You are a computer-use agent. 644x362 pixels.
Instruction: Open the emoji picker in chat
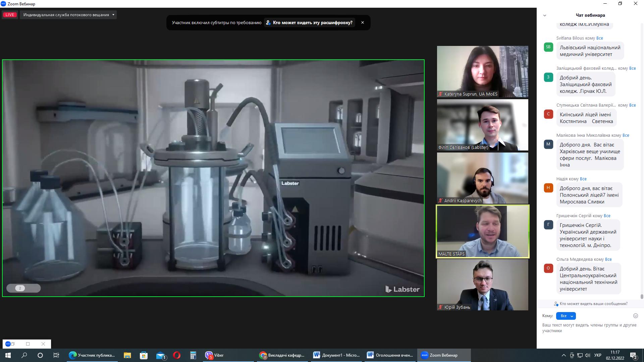click(x=635, y=316)
